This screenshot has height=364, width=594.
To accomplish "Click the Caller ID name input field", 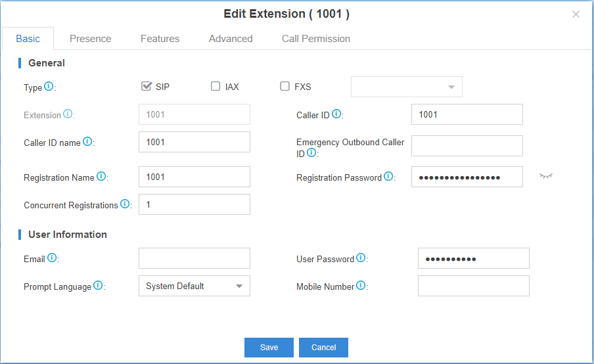I will click(x=194, y=142).
